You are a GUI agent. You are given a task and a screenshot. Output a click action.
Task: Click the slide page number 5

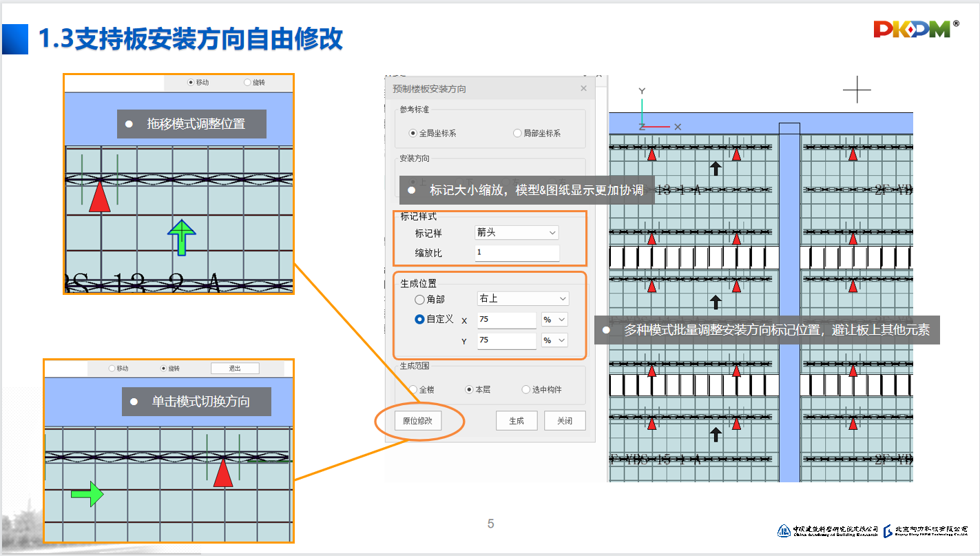click(x=490, y=524)
